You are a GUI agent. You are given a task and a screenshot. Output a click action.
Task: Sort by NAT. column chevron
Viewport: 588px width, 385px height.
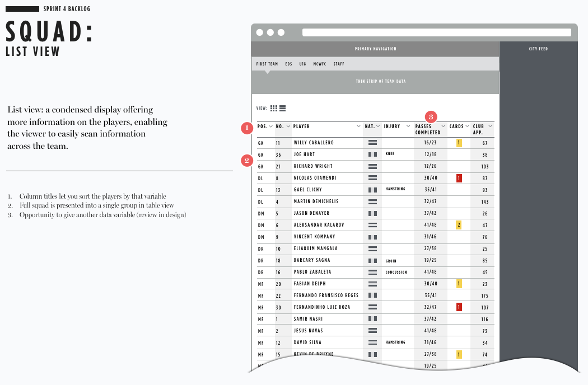coord(378,126)
